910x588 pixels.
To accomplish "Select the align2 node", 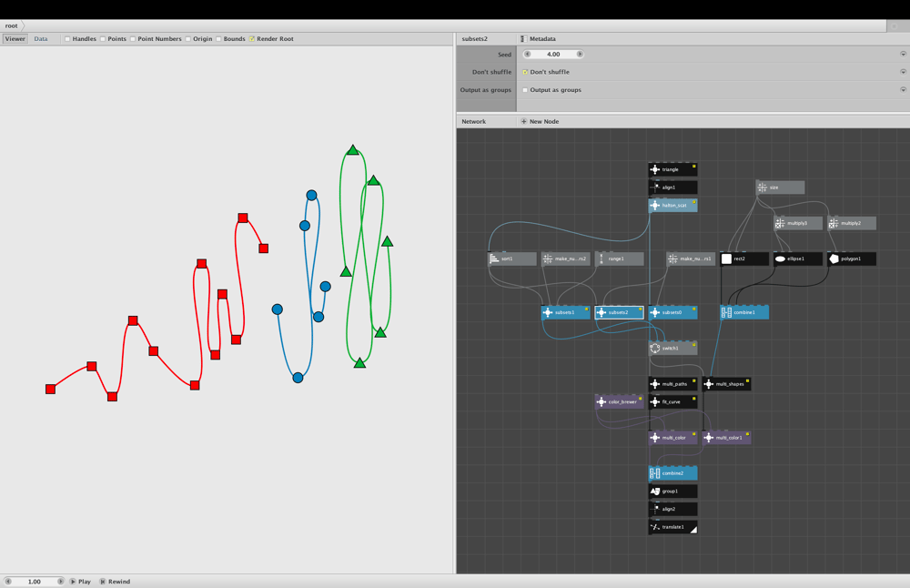I will (672, 509).
